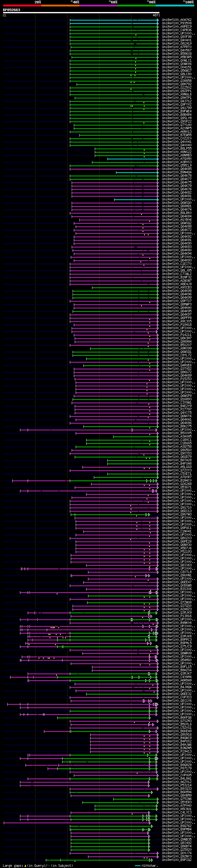This screenshot has width=197, height=868.
Task: Select the UniRef100_C8XTL8 label
Action: (177, 572)
